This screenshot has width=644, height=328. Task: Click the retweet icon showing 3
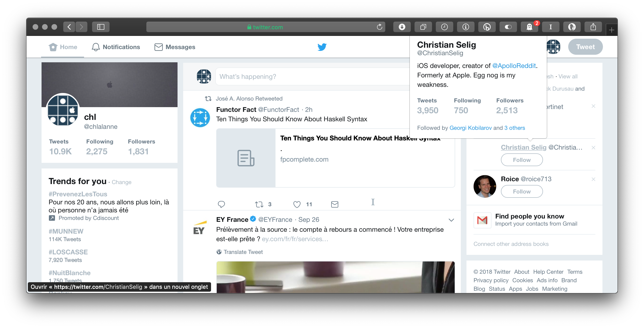pyautogui.click(x=259, y=204)
